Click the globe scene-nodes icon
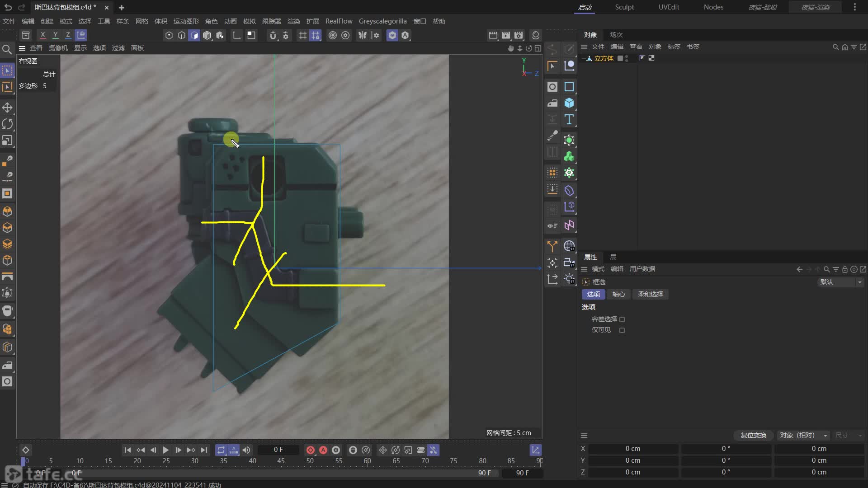This screenshot has width=868, height=488. pos(569,246)
